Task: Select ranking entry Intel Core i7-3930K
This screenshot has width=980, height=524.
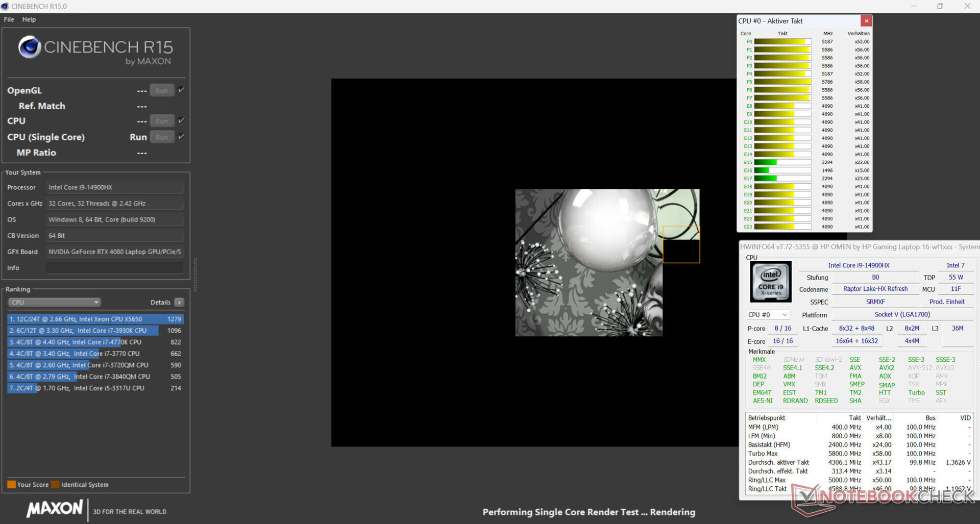Action: (95, 331)
